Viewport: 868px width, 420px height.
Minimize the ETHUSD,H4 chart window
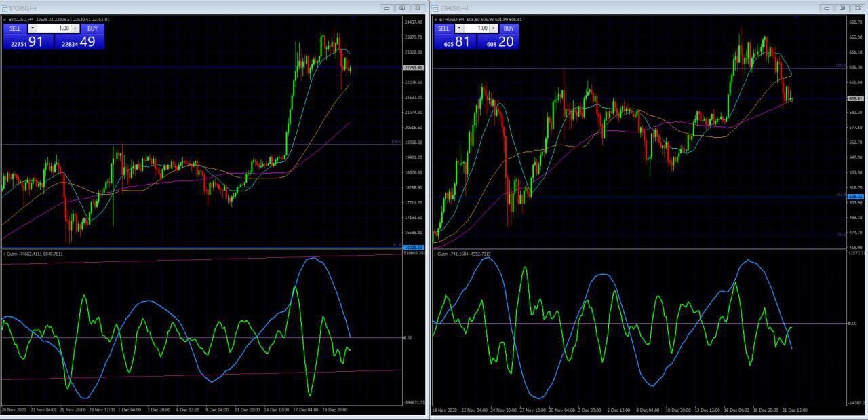(827, 8)
